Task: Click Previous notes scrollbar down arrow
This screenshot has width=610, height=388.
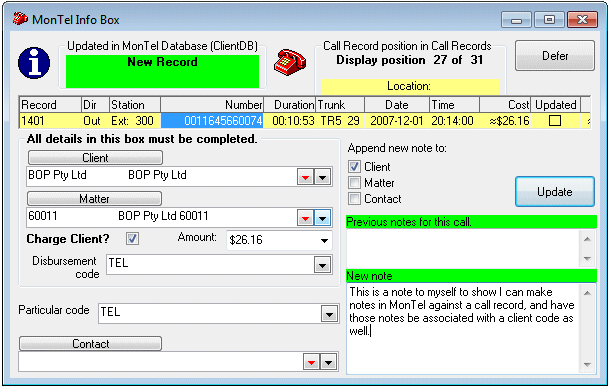Action: click(x=587, y=258)
